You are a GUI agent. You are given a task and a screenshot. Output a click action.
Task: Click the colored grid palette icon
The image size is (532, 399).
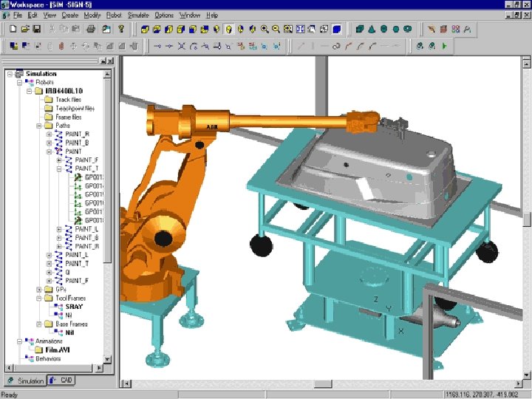point(456,30)
